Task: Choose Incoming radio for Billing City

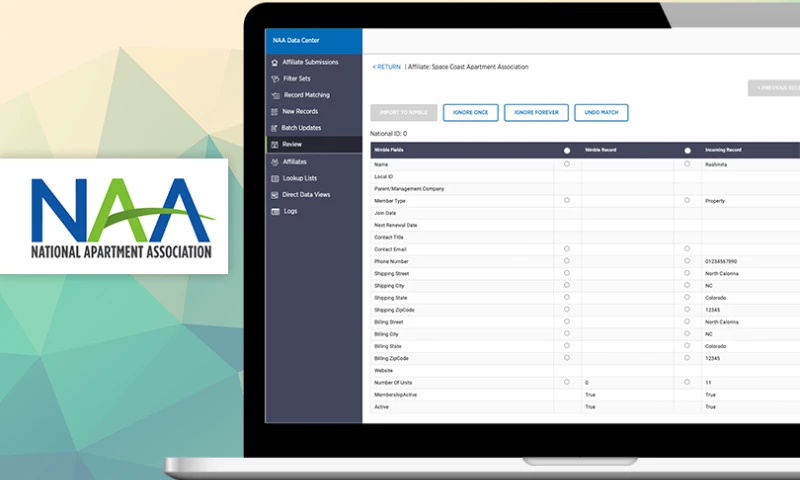Action: pos(687,334)
